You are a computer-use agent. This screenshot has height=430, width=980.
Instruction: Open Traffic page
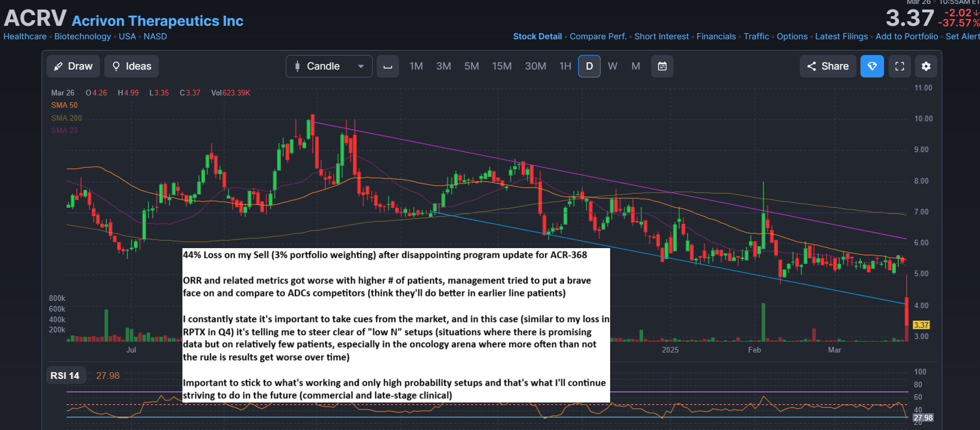click(x=756, y=36)
